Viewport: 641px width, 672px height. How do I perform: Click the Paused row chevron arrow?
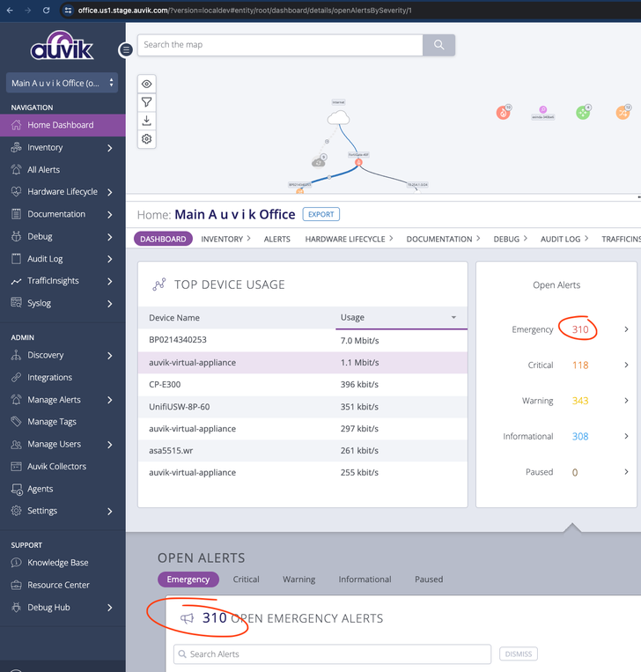pos(626,472)
